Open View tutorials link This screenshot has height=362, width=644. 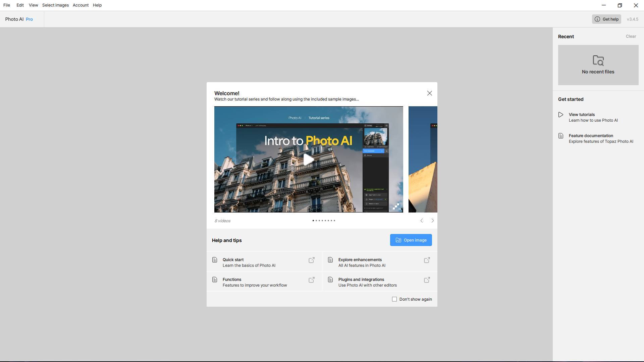pyautogui.click(x=593, y=117)
